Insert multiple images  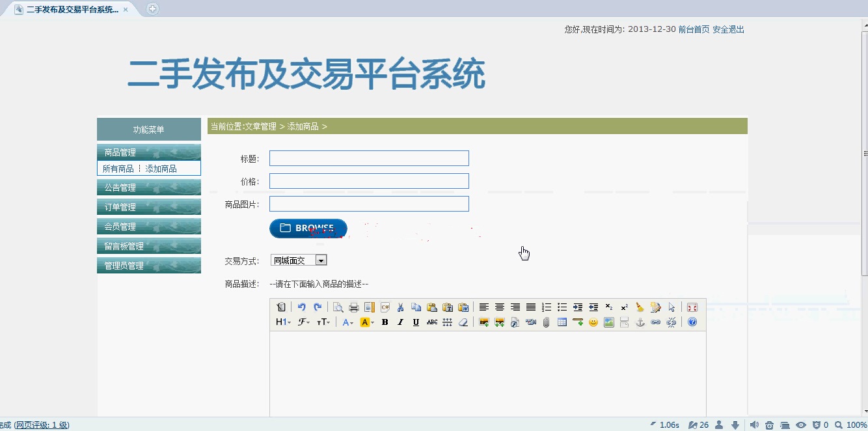(x=499, y=322)
